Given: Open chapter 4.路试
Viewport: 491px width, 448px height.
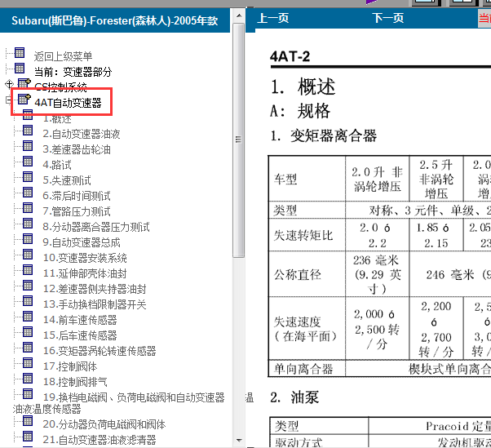Looking at the screenshot, I should point(57,165).
